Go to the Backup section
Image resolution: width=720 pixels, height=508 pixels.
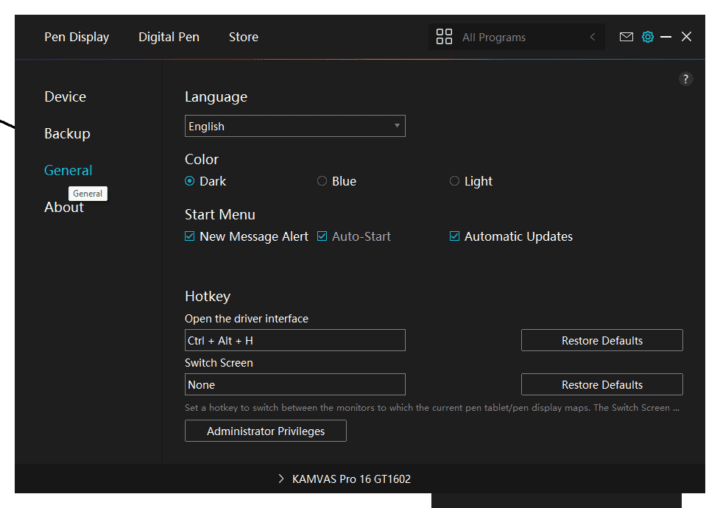[67, 133]
